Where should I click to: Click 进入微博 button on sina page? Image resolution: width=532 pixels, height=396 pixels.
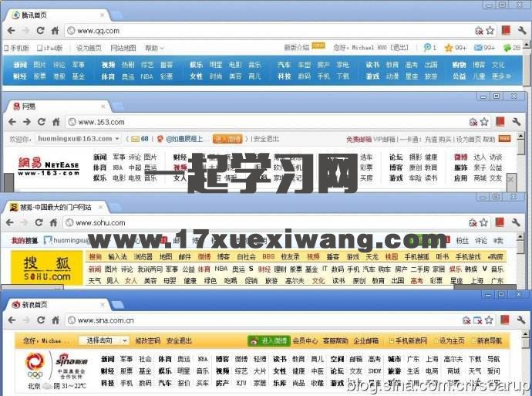click(269, 340)
